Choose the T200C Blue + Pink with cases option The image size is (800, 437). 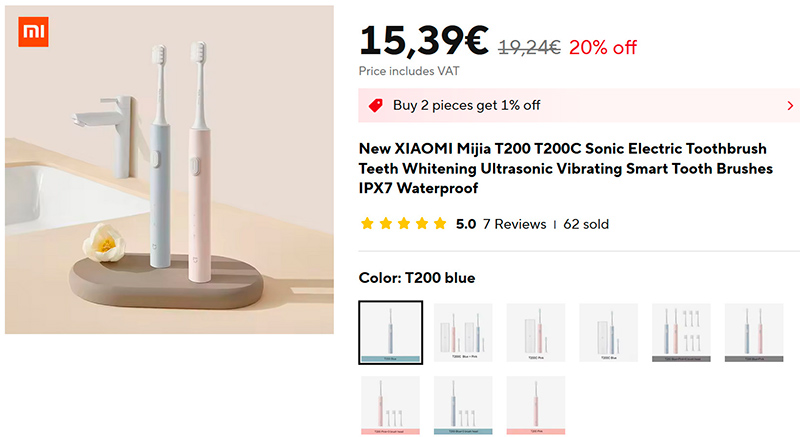(463, 333)
